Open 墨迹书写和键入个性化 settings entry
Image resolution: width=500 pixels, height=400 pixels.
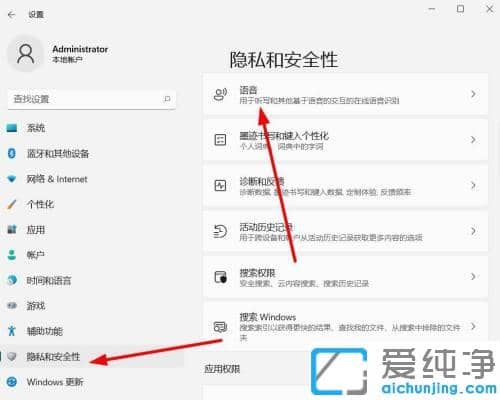[346, 140]
